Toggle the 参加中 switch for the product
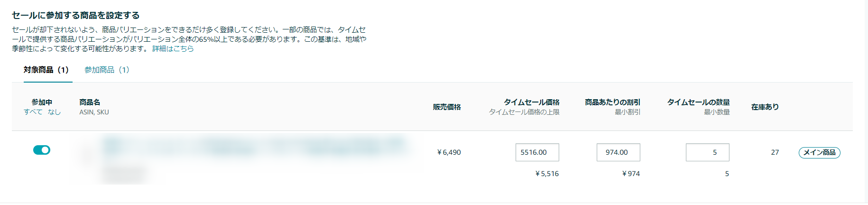Screen dimensions: 868x205 point(42,150)
